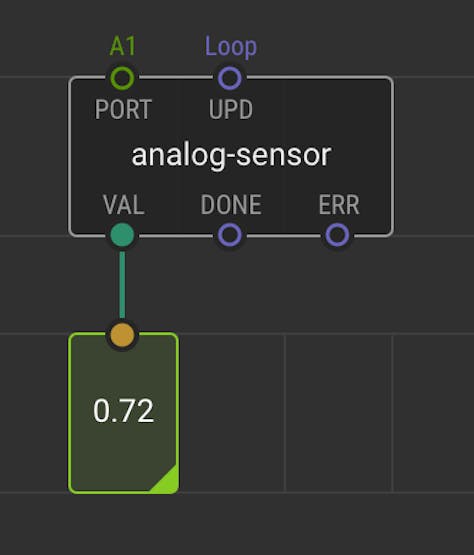Viewport: 474px width, 555px height.
Task: Click the DONE pin label text
Action: [231, 205]
